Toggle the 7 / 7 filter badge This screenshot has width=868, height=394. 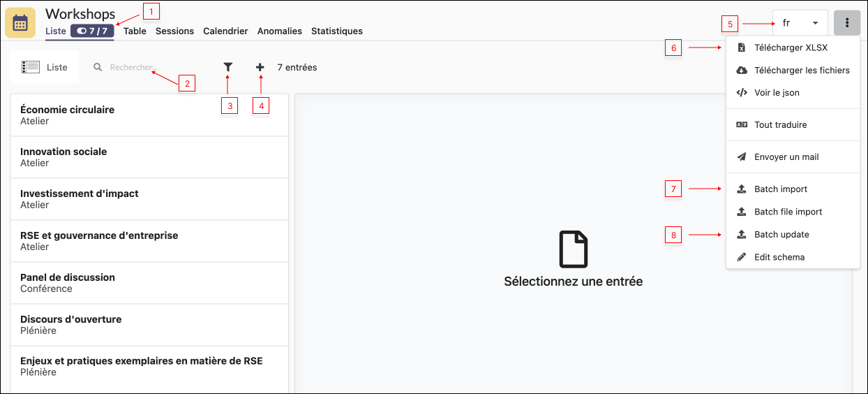coord(92,31)
